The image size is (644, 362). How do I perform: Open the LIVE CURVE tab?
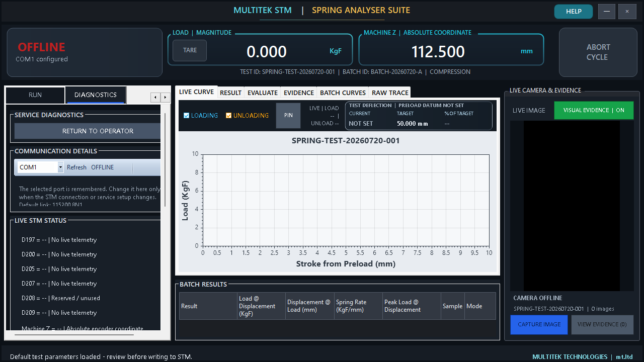coord(197,92)
